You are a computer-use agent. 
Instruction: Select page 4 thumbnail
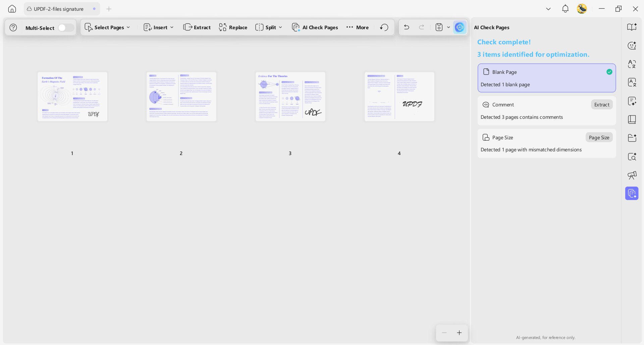(399, 97)
